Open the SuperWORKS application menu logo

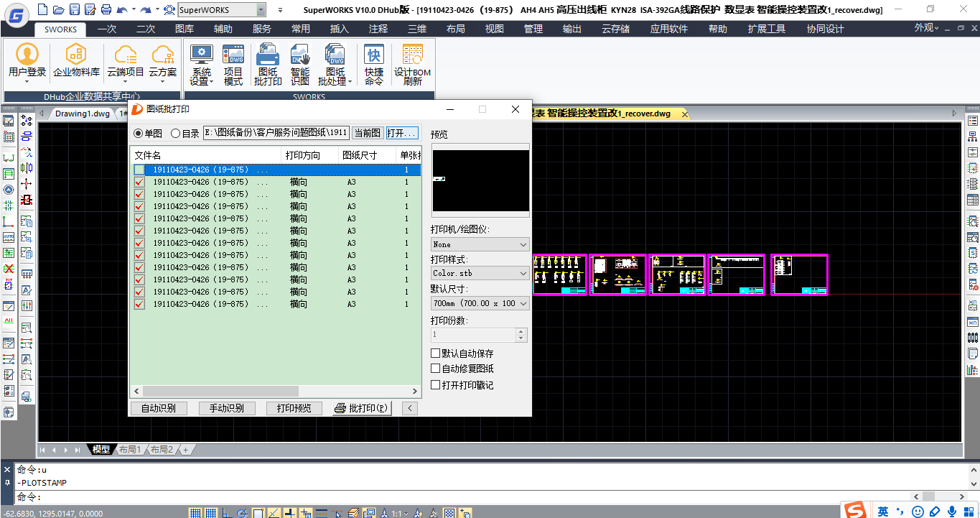16,16
